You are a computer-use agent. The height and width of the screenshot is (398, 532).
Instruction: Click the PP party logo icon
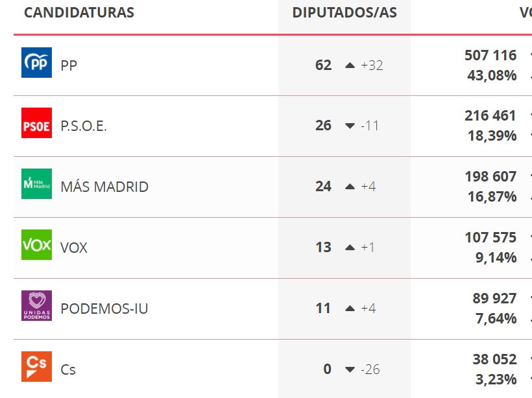36,62
